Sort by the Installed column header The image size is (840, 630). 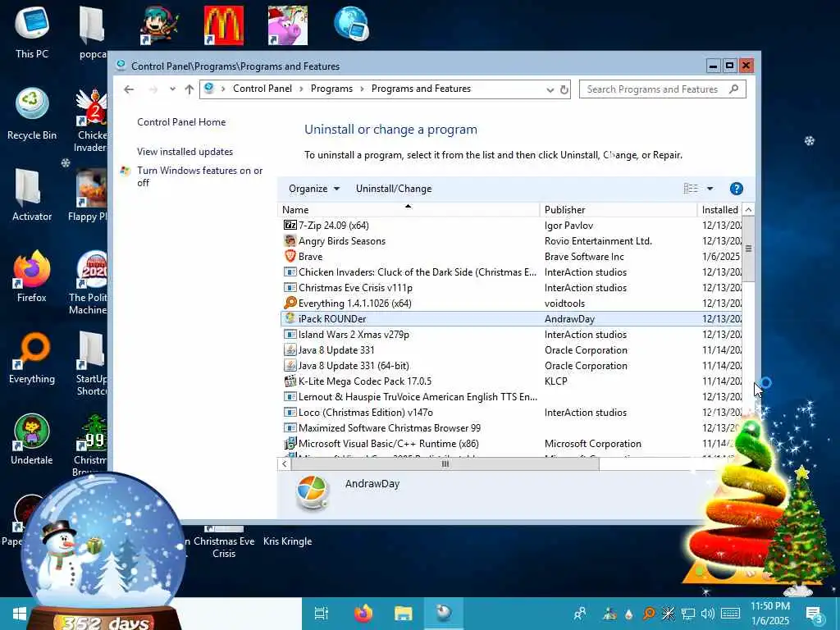tap(719, 209)
